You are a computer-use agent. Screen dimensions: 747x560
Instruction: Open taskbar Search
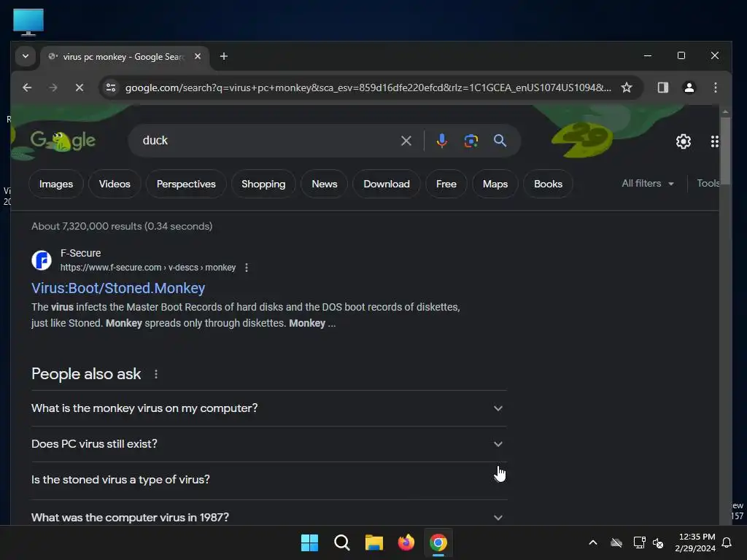click(x=341, y=542)
